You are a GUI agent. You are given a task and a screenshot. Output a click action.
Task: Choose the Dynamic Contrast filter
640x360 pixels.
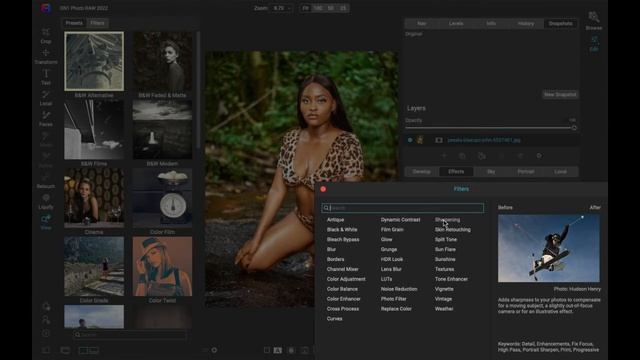pyautogui.click(x=400, y=220)
